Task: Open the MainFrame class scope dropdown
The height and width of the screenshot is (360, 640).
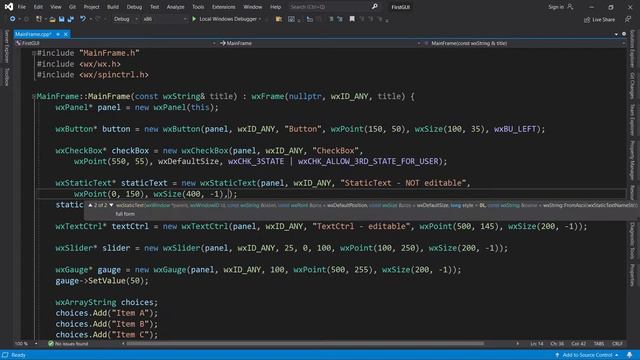Action: 320,43
